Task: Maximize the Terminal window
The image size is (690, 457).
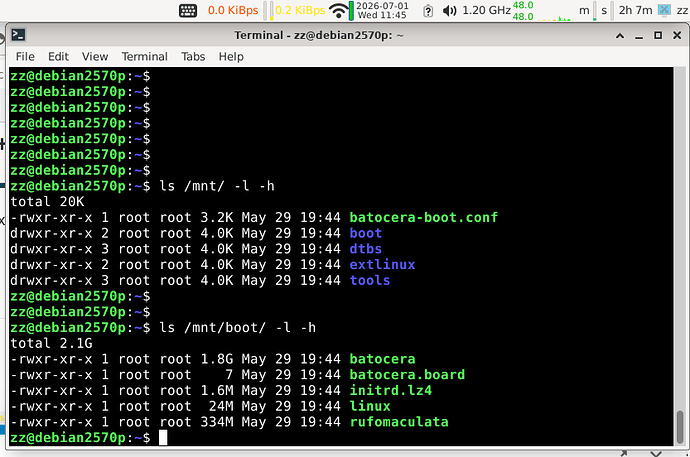Action: (658, 35)
